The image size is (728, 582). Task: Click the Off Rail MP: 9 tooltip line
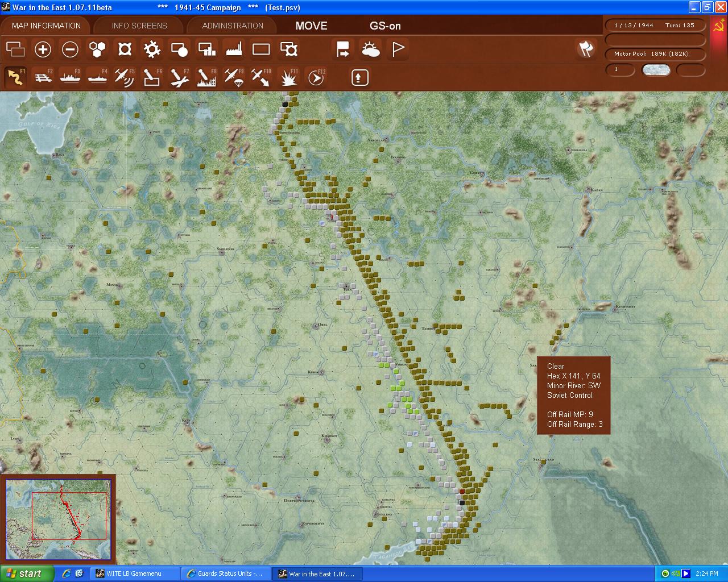coord(570,414)
